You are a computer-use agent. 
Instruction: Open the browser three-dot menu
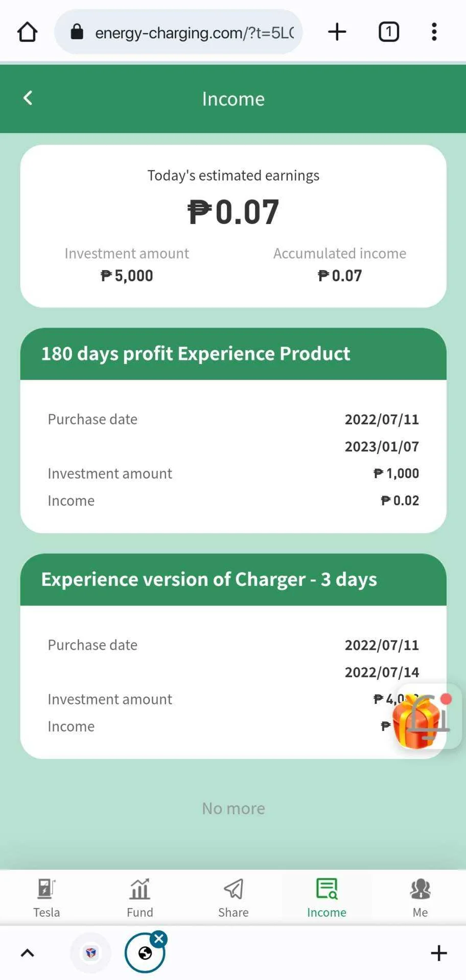tap(434, 32)
